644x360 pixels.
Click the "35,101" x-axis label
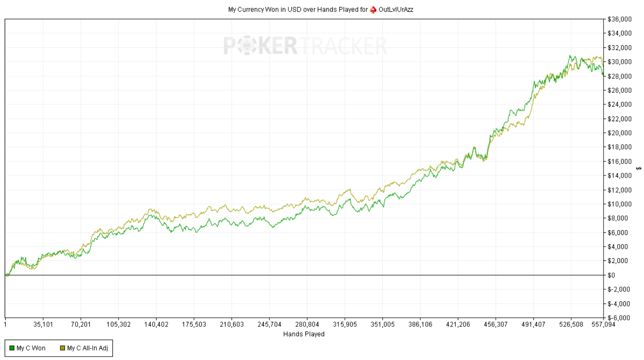pos(43,324)
